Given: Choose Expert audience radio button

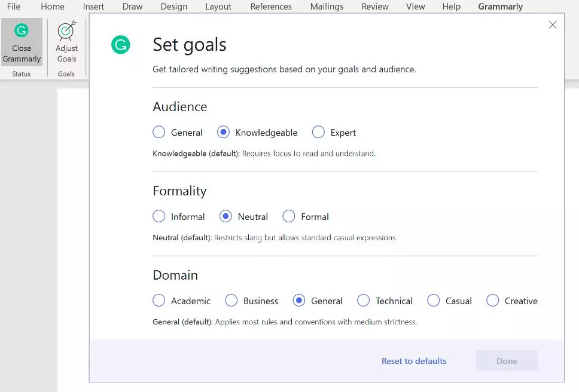Looking at the screenshot, I should (318, 132).
